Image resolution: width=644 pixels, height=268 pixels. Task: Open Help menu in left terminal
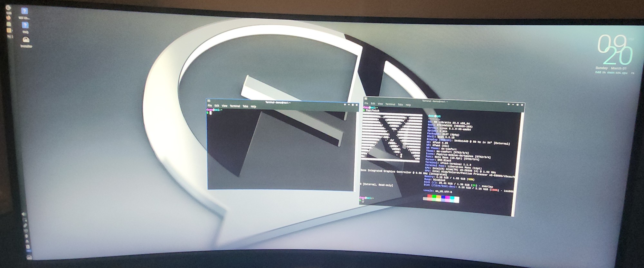click(253, 106)
